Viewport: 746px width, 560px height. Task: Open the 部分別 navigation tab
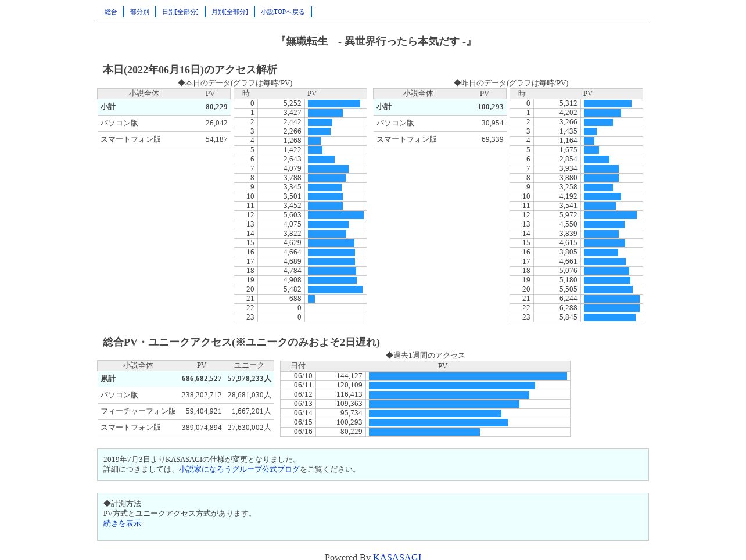click(x=139, y=12)
